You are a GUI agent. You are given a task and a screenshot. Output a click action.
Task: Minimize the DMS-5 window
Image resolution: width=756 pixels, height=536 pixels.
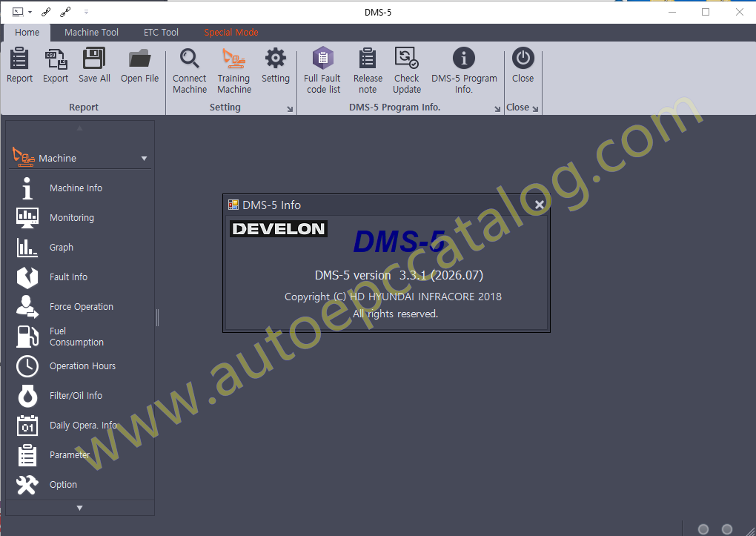pos(672,12)
